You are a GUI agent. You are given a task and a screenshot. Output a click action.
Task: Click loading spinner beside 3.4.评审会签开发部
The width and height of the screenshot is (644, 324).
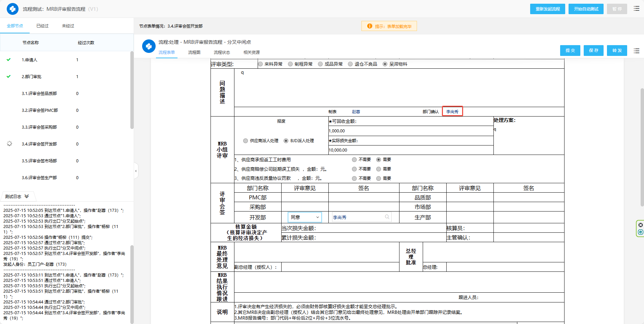coord(9,144)
